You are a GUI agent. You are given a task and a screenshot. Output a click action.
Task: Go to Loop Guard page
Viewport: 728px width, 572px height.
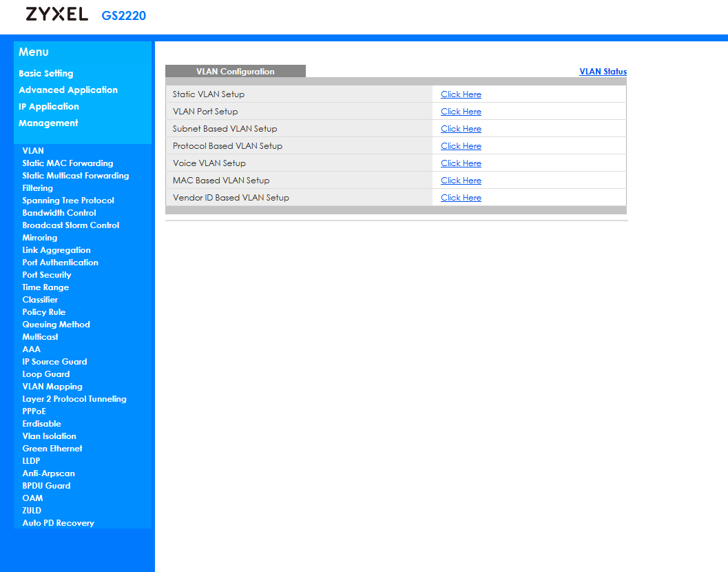pyautogui.click(x=46, y=374)
